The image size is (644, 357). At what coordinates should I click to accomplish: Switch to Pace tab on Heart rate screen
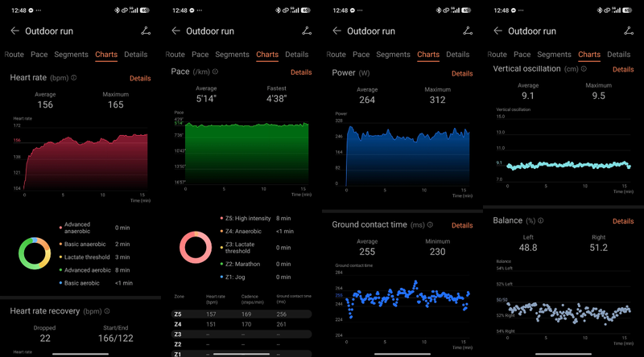(x=39, y=55)
